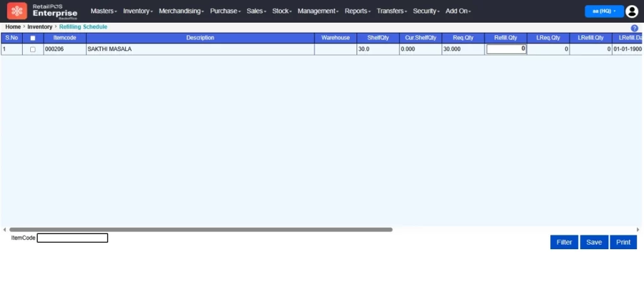The width and height of the screenshot is (644, 287).
Task: Open the Transfers dropdown menu
Action: coord(391,11)
